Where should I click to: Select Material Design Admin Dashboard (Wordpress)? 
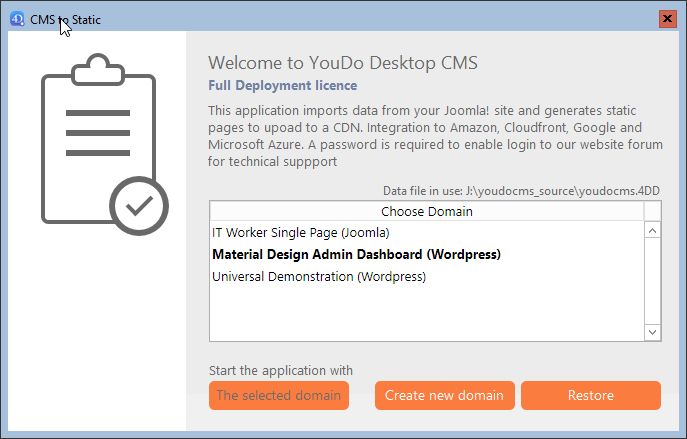pos(356,254)
